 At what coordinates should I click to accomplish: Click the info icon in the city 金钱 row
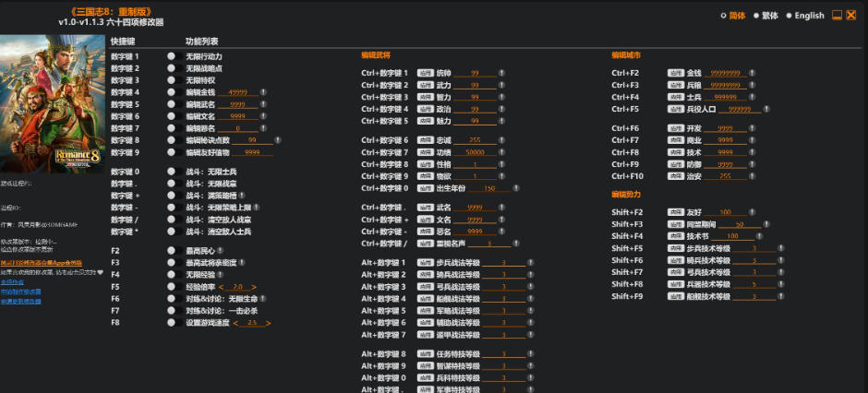(x=752, y=73)
